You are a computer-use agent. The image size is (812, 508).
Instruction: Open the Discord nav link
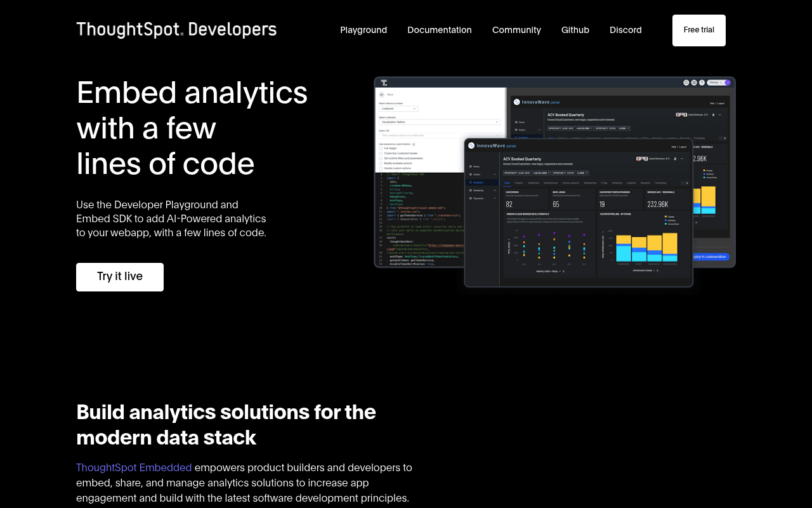[625, 30]
